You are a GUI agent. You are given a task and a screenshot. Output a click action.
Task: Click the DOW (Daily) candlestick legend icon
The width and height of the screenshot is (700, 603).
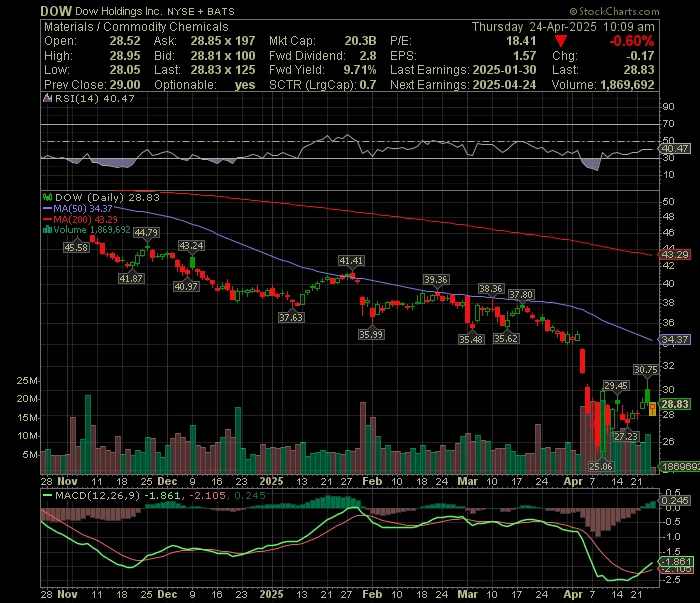tap(47, 197)
